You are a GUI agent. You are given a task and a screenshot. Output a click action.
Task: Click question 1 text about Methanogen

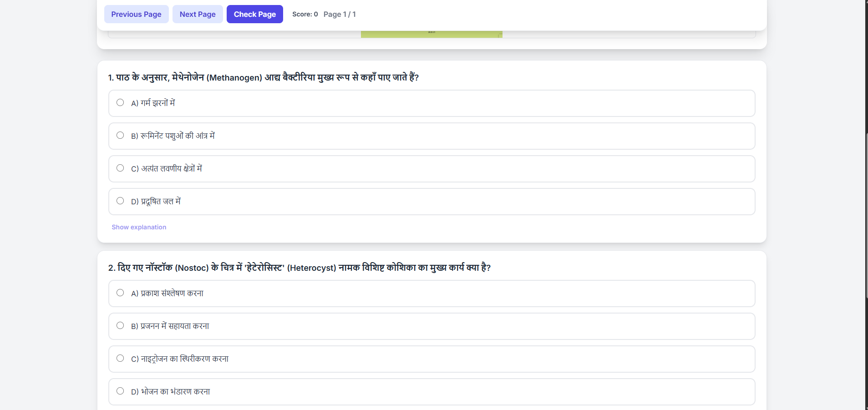click(x=264, y=77)
